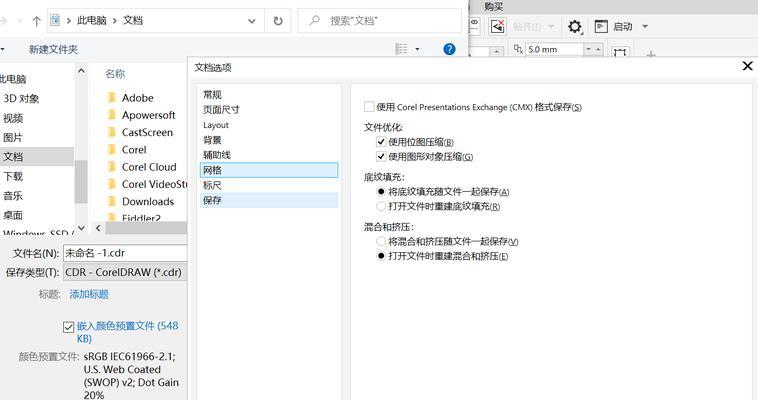Click the blue help question-mark icon

coord(449,49)
